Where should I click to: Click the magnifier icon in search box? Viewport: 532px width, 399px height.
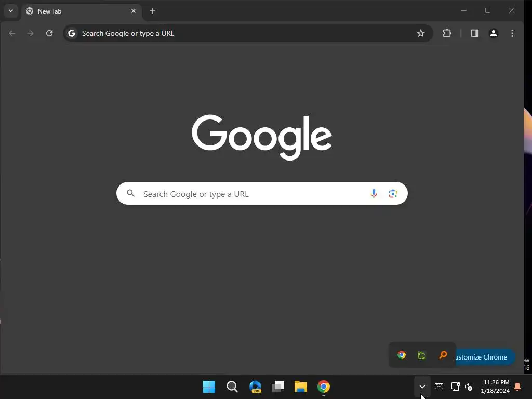130,193
